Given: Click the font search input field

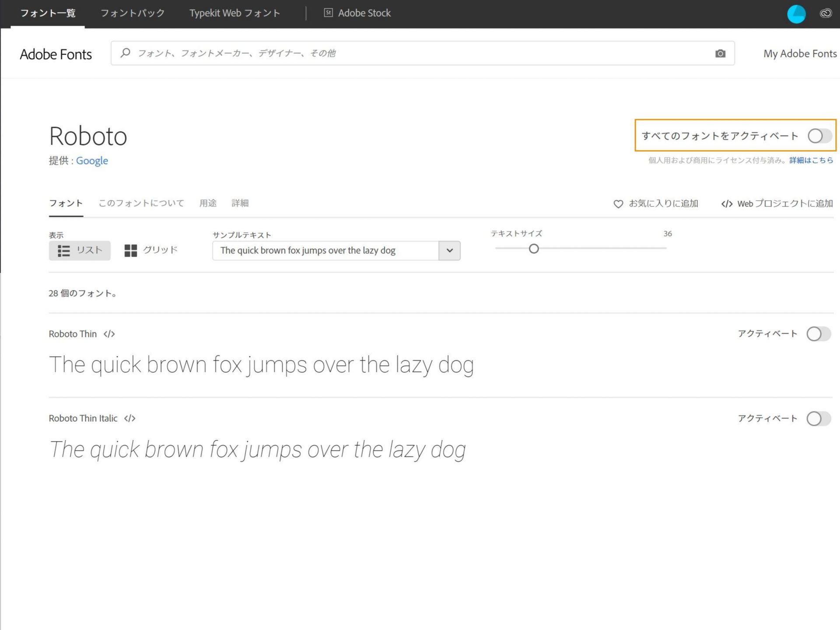Looking at the screenshot, I should (x=423, y=53).
